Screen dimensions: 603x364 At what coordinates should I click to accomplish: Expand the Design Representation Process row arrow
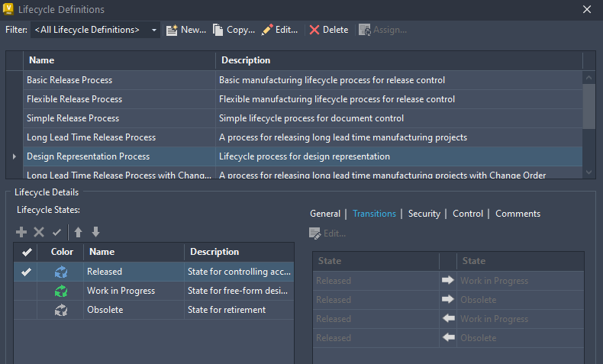(14, 156)
